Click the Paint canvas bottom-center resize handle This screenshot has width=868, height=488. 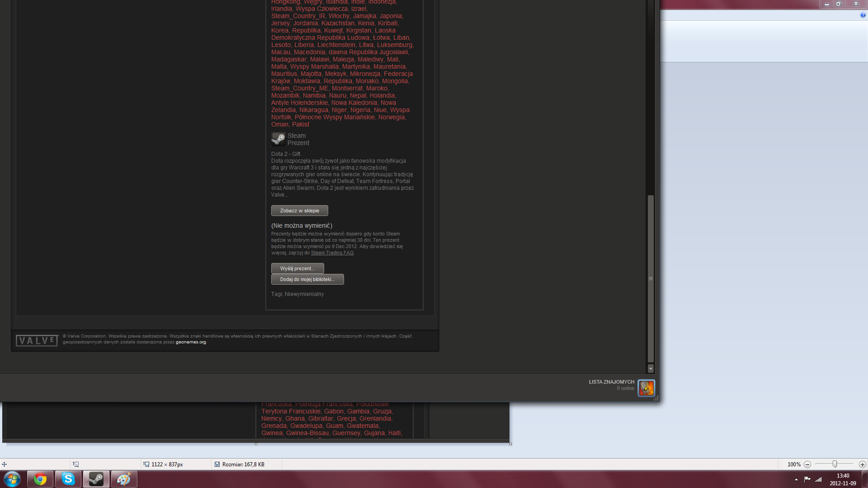click(256, 444)
